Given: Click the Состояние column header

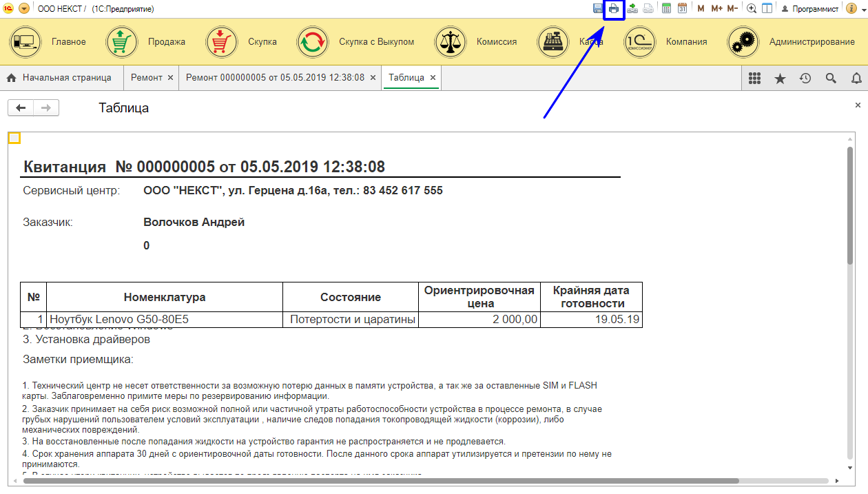Looking at the screenshot, I should [x=351, y=297].
